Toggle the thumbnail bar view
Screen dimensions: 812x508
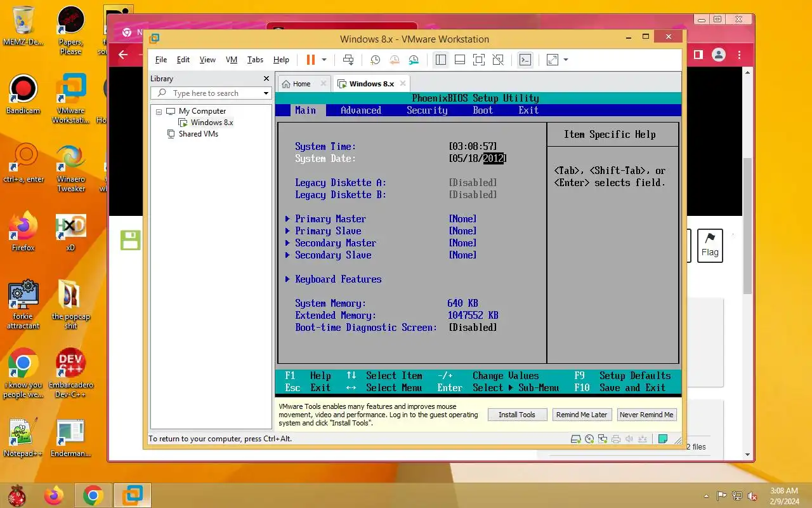[x=460, y=60]
